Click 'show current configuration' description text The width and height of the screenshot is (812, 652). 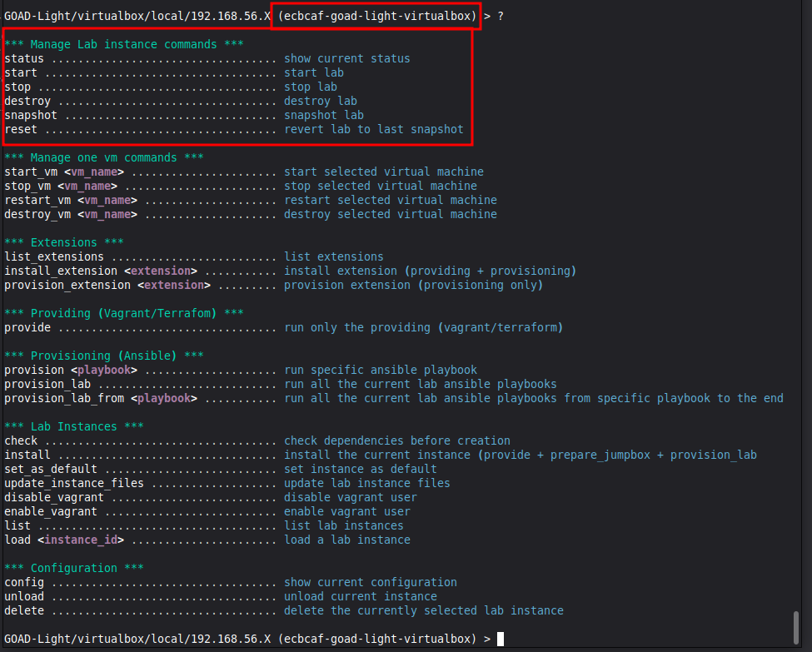pyautogui.click(x=371, y=583)
